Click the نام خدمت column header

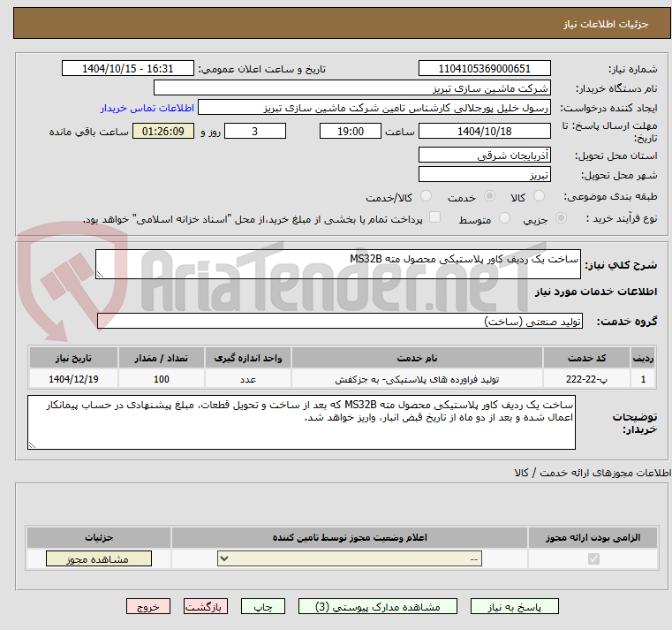417,358
